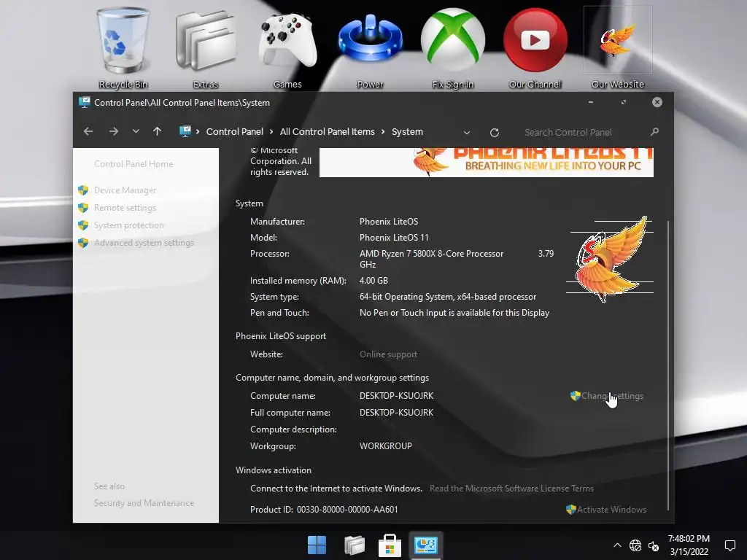Open the Our Channel YouTube icon
Screen dimensions: 747x560
click(535, 47)
